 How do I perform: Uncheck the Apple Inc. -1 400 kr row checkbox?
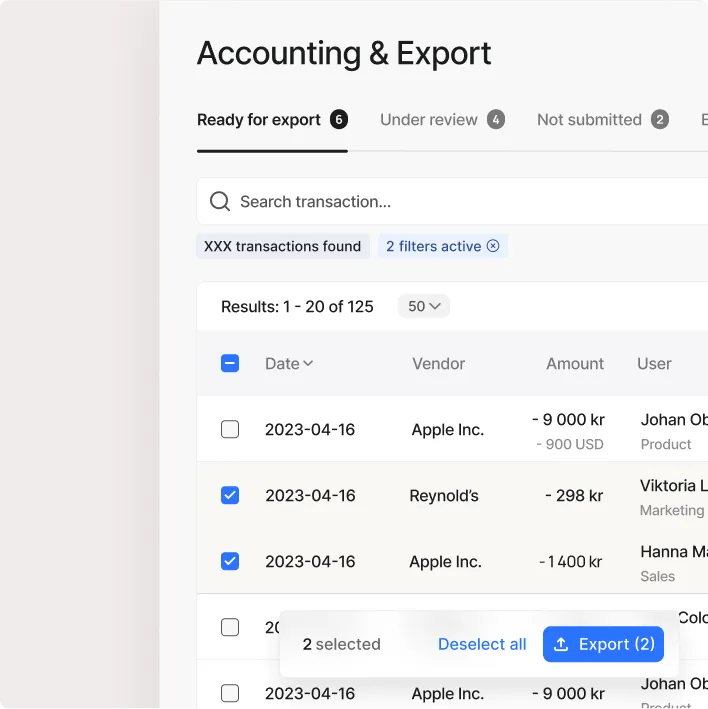pyautogui.click(x=230, y=561)
